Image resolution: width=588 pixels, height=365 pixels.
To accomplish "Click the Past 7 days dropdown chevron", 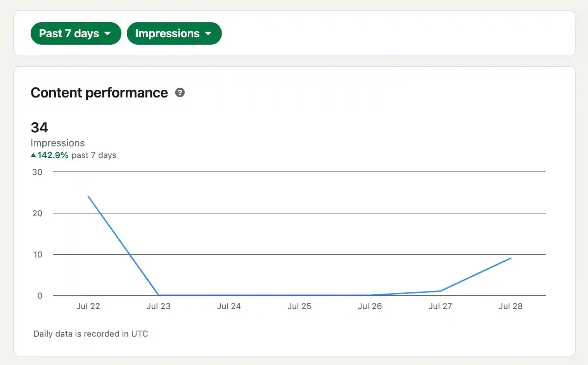I will tap(108, 33).
